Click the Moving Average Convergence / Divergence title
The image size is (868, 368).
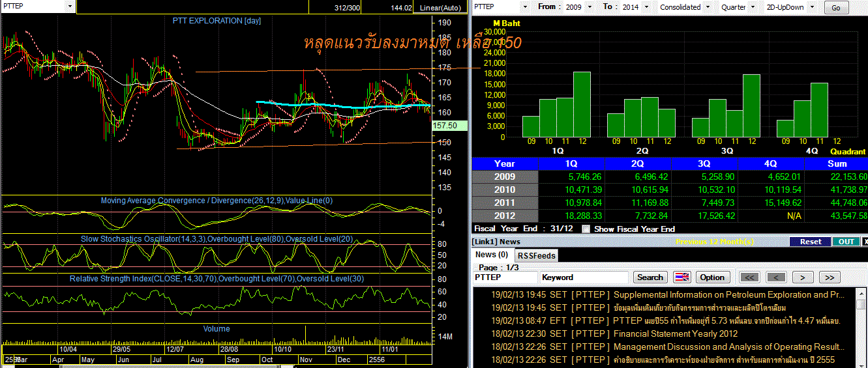tap(217, 201)
